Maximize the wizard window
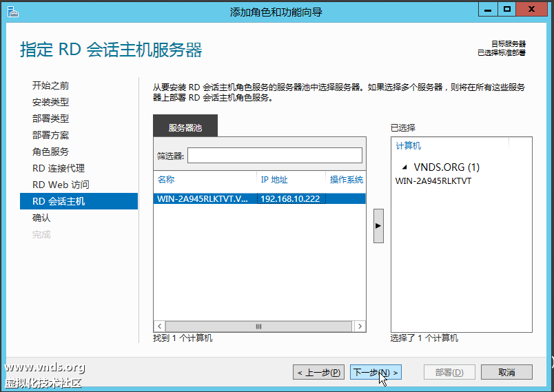This screenshot has width=554, height=392. point(507,10)
